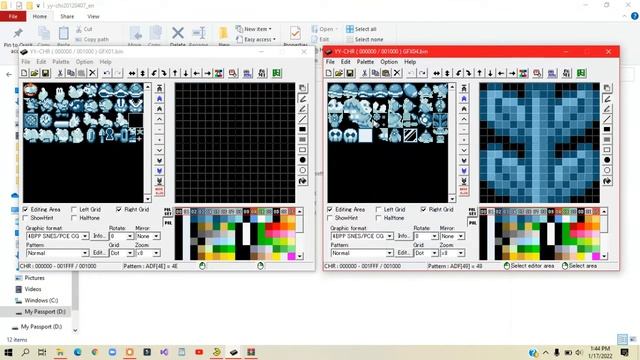Click New file icon in GFX04 window
Screen dimensions: 640x360
click(329, 73)
